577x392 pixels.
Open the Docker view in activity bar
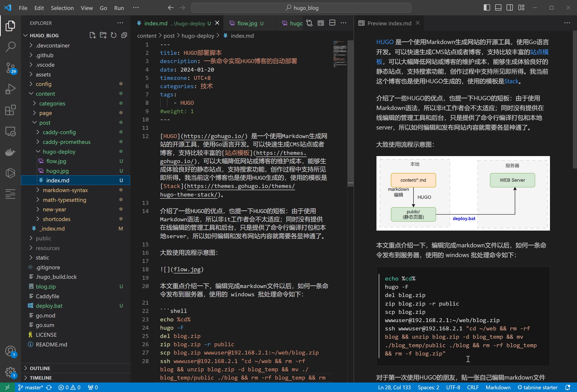click(x=10, y=152)
